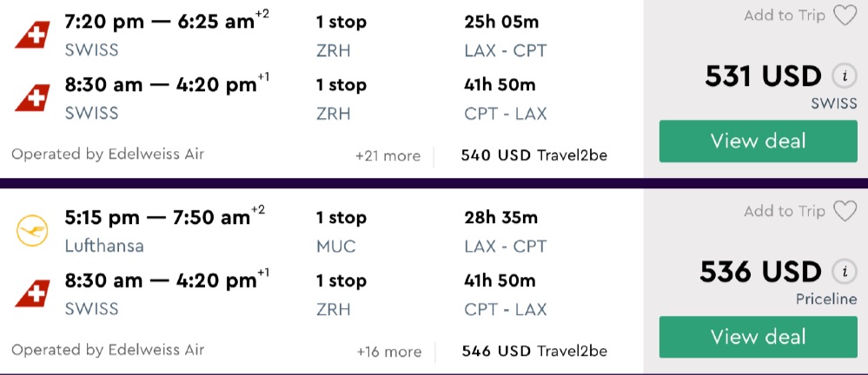
Task: Open price info icon beside 536 USD
Action: [841, 272]
